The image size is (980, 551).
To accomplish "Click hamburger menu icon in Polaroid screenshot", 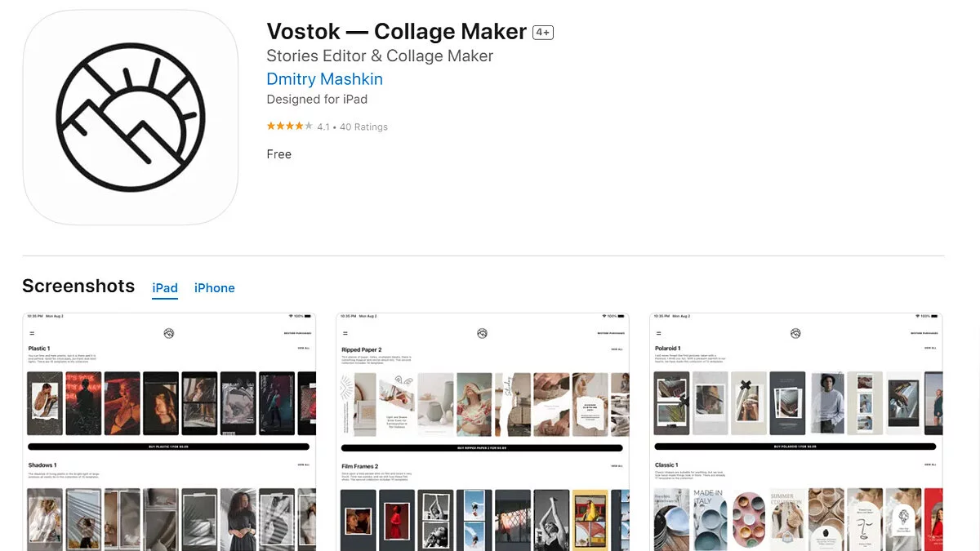I will 659,333.
